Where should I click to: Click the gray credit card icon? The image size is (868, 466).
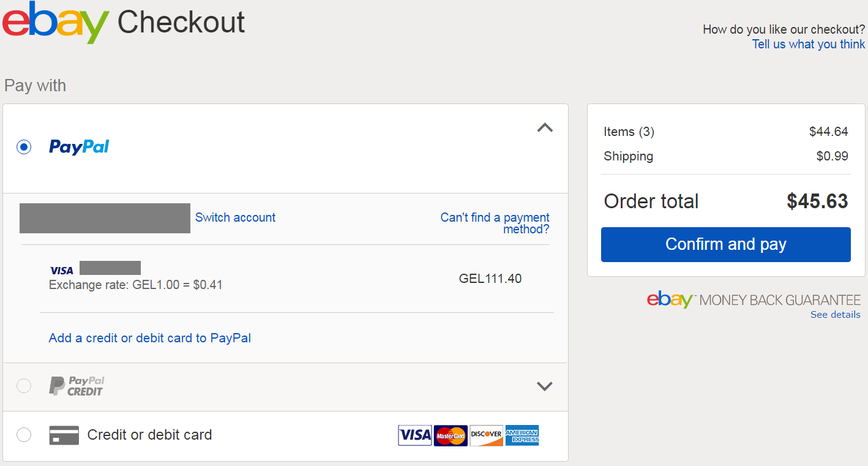[64, 435]
